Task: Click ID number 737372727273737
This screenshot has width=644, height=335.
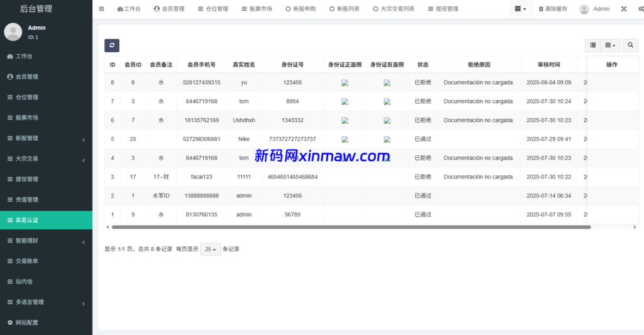Action: coord(292,139)
